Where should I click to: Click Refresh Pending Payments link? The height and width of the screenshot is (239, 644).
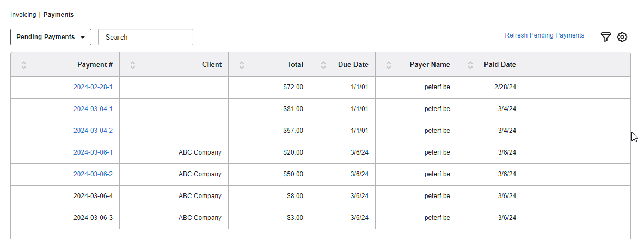click(x=544, y=35)
